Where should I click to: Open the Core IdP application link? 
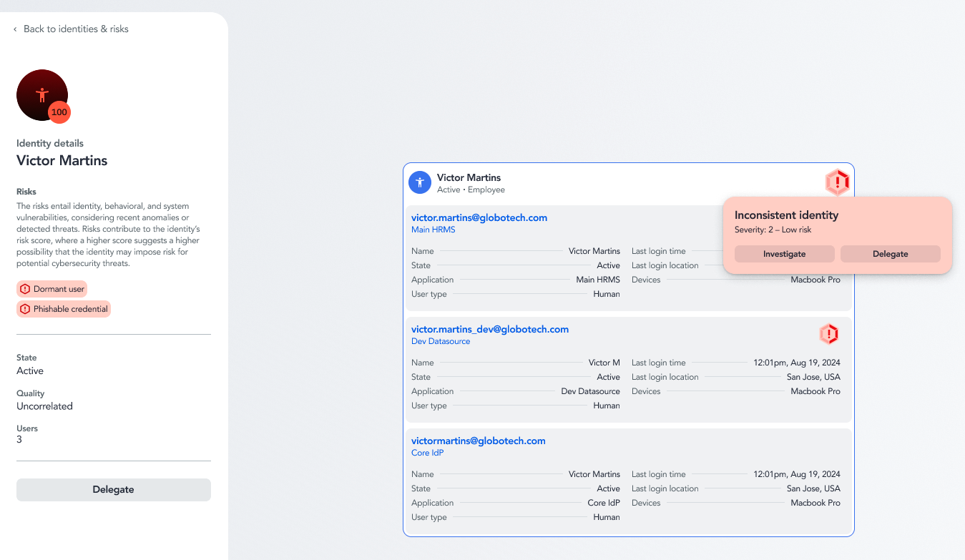428,453
